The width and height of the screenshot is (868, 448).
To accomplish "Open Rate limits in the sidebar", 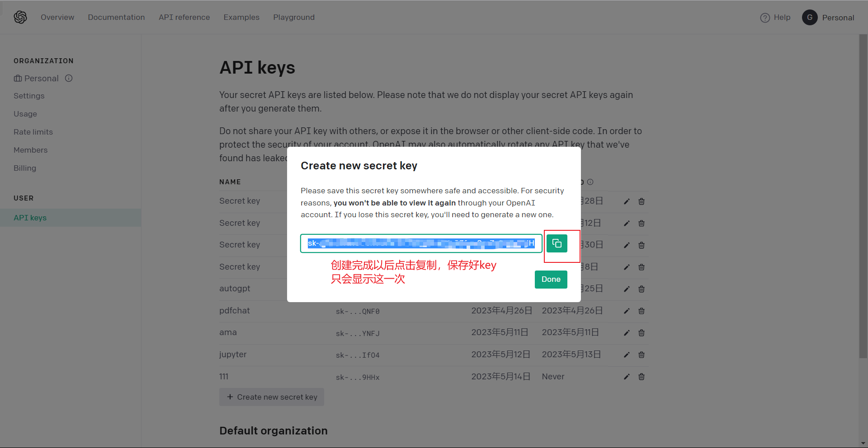I will [x=33, y=132].
